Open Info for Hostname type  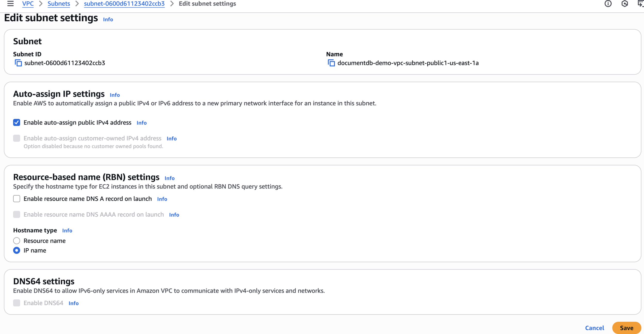click(x=67, y=231)
